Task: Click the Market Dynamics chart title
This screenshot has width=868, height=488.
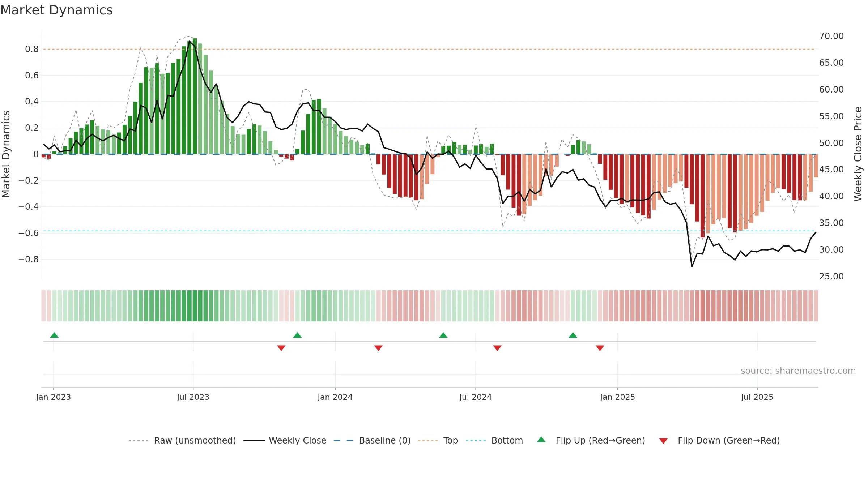Action: click(x=57, y=10)
